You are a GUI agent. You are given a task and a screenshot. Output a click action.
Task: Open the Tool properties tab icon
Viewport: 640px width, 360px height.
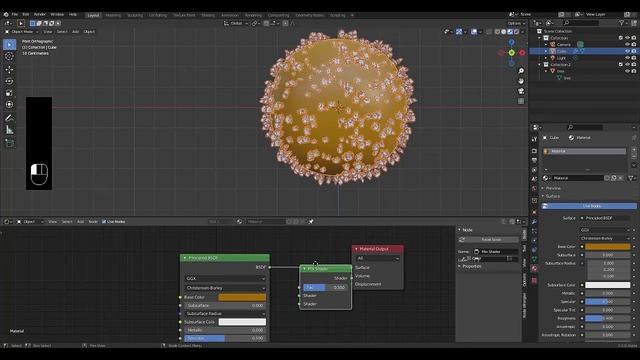(x=534, y=139)
